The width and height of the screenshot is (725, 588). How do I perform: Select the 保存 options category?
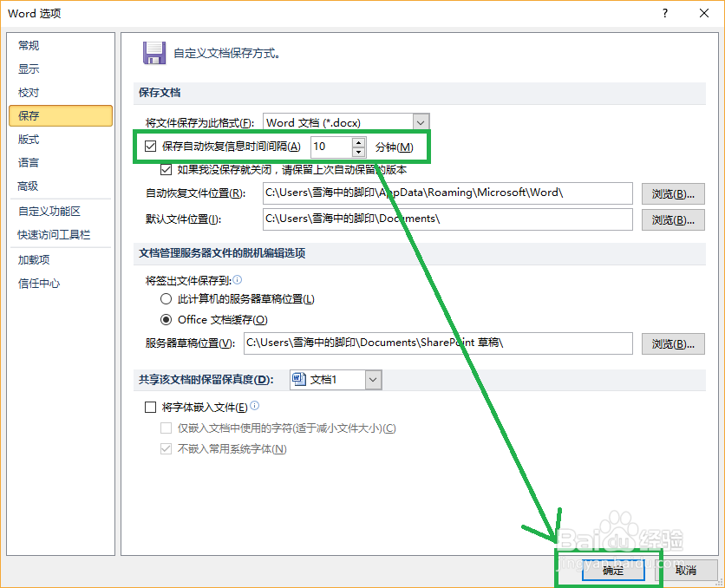point(61,115)
